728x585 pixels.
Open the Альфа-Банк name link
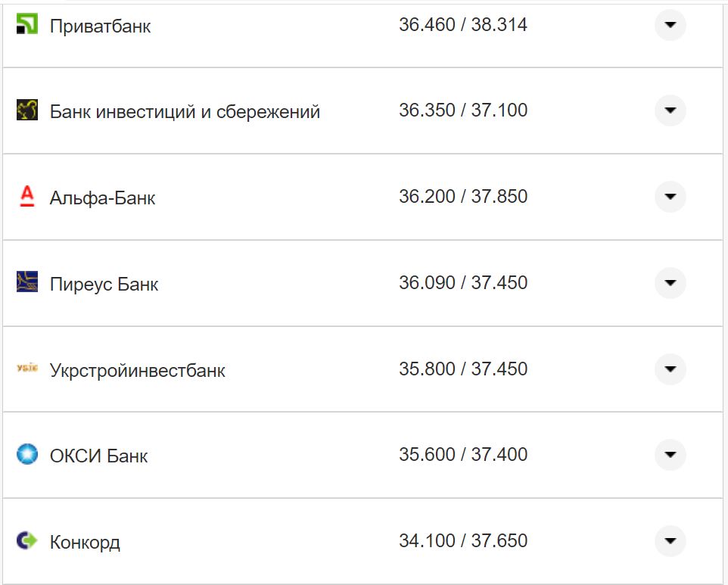pyautogui.click(x=102, y=198)
